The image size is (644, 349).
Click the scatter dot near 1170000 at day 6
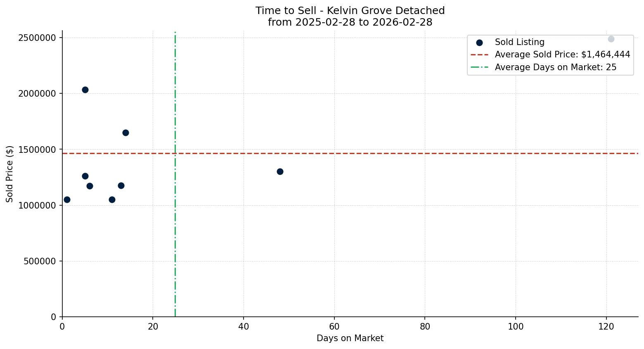pyautogui.click(x=90, y=186)
